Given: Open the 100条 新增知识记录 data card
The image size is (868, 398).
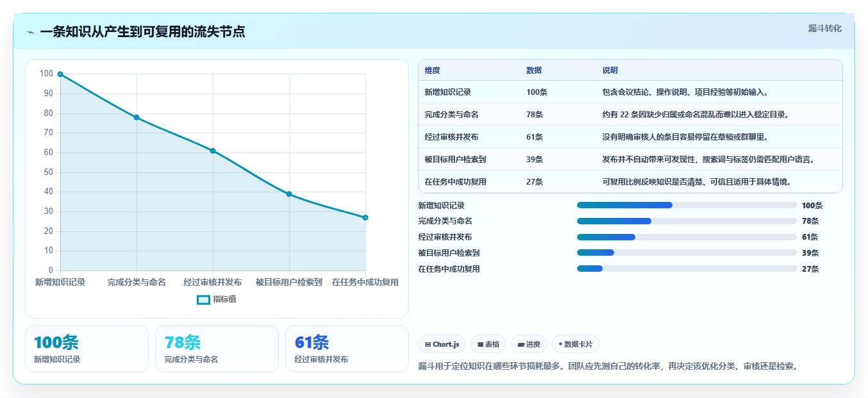Looking at the screenshot, I should click(x=87, y=349).
